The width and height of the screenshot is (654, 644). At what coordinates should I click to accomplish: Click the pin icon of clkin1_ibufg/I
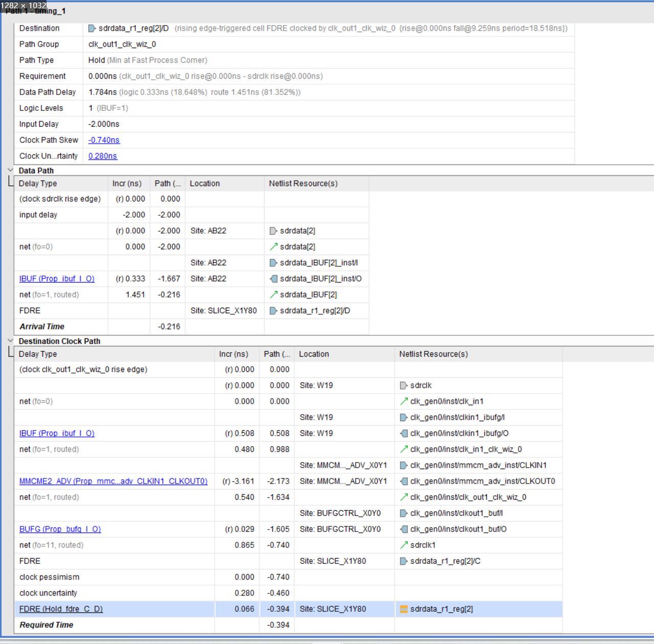(x=404, y=418)
